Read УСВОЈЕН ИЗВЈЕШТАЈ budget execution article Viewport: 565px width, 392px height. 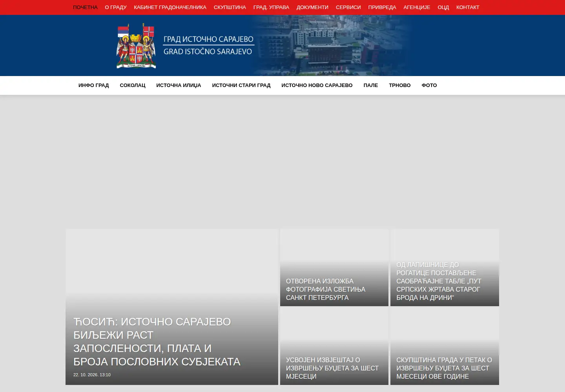click(x=332, y=368)
